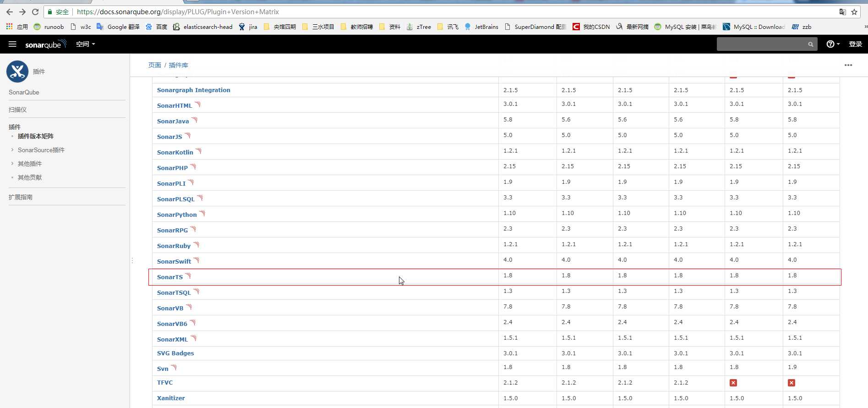Screen dimensions: 868x408
Task: Open the SonarTS plugin link
Action: coord(169,277)
